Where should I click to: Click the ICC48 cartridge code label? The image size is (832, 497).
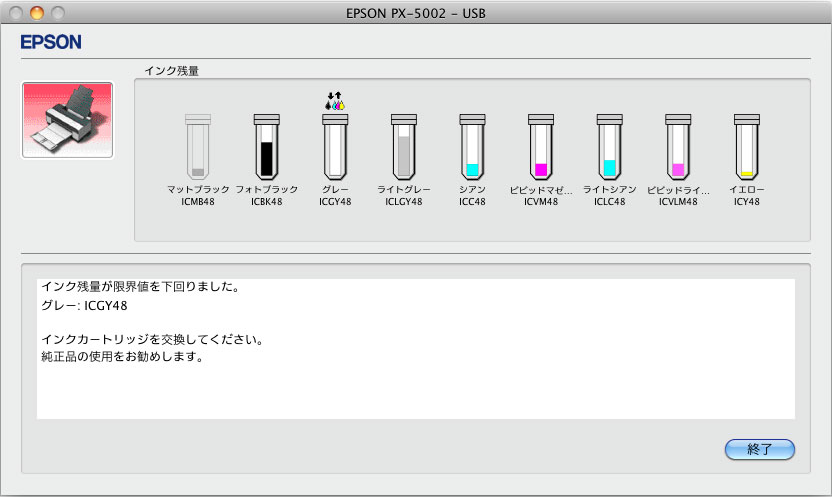472,202
